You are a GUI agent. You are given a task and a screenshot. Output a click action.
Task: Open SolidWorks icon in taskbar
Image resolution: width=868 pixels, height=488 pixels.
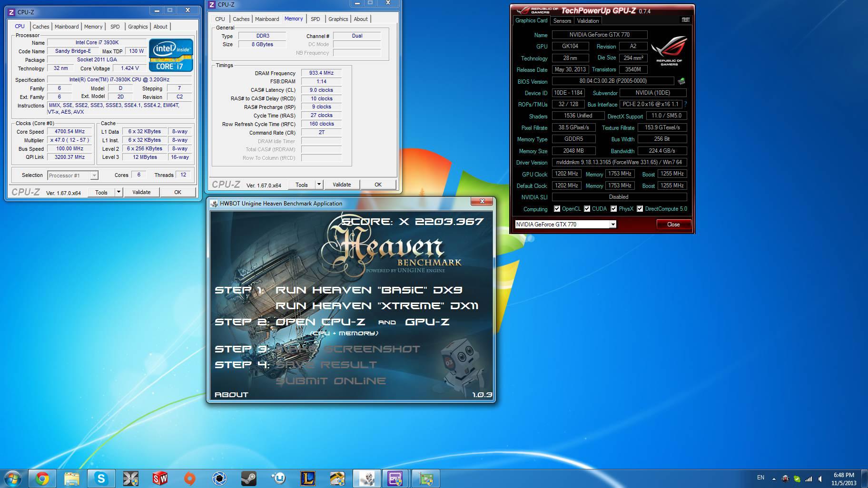pos(160,478)
